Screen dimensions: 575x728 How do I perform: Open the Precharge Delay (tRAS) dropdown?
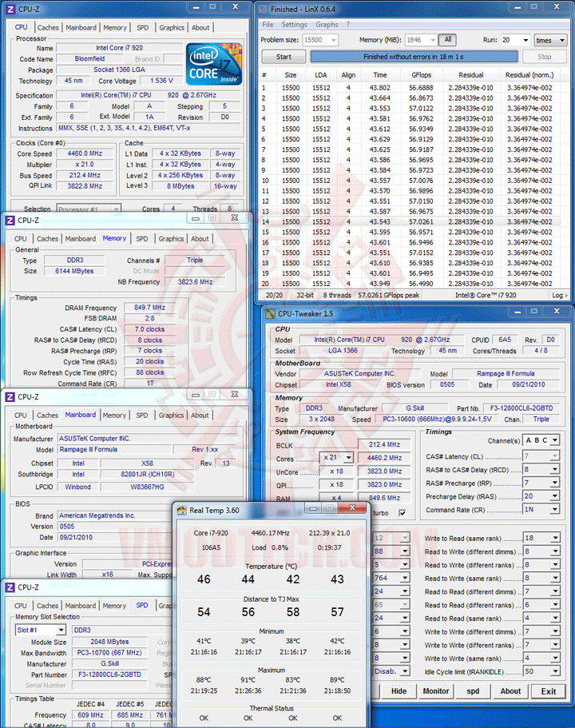point(554,496)
